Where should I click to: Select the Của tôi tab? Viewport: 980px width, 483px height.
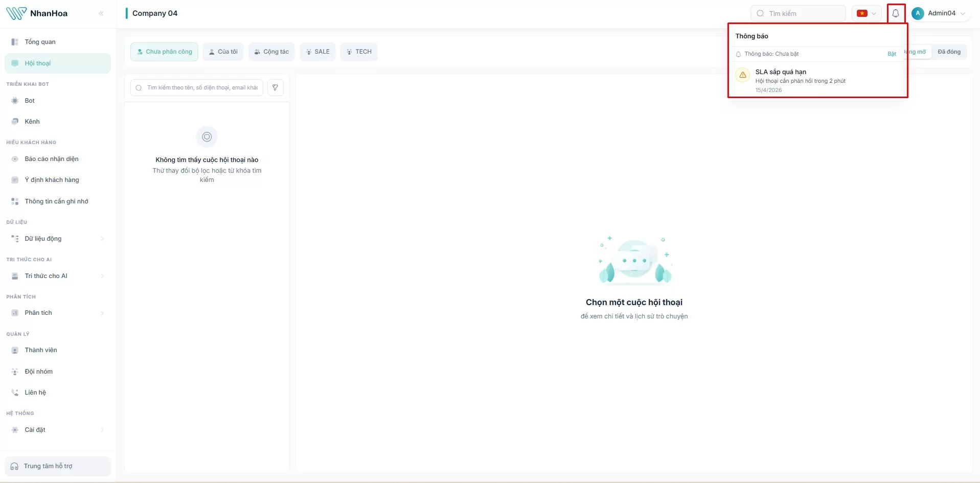pos(223,52)
